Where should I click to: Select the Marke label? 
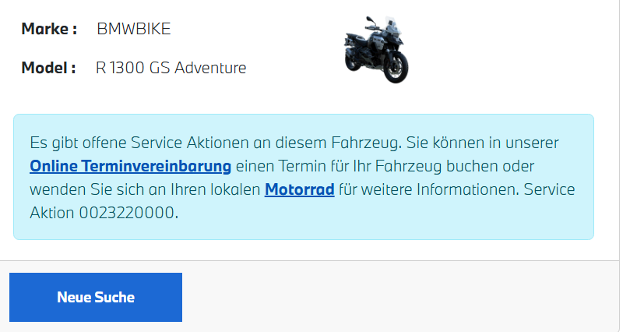[x=48, y=30]
